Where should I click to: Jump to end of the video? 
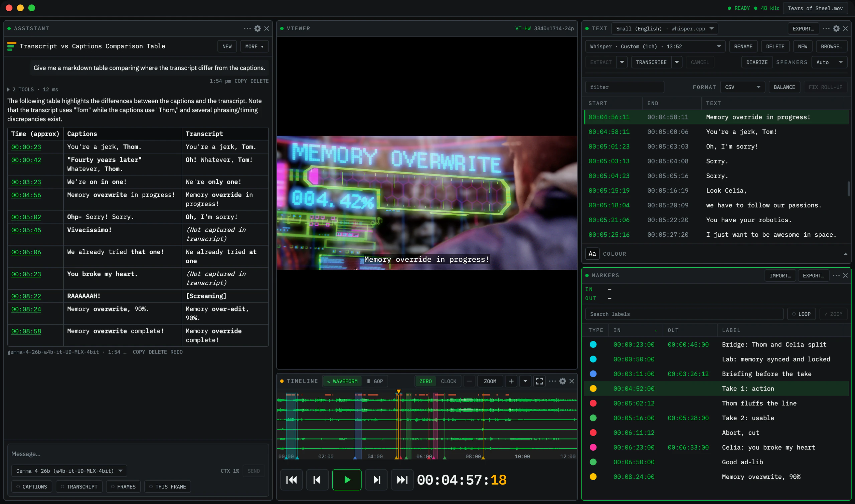coord(402,480)
